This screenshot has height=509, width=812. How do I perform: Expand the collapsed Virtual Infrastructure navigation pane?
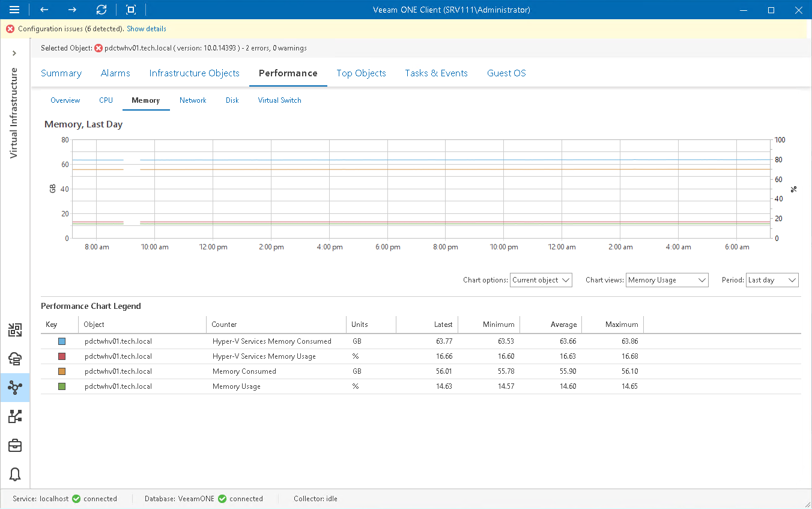tap(14, 53)
